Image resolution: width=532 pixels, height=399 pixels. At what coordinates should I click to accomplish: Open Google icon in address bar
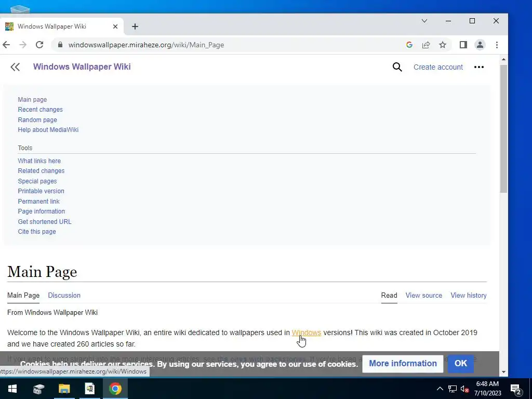409,45
